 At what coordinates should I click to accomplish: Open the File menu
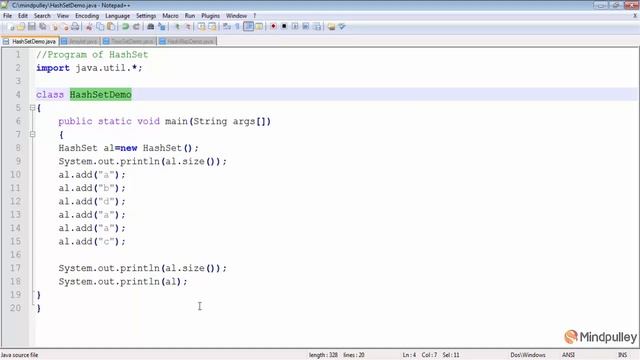point(7,16)
